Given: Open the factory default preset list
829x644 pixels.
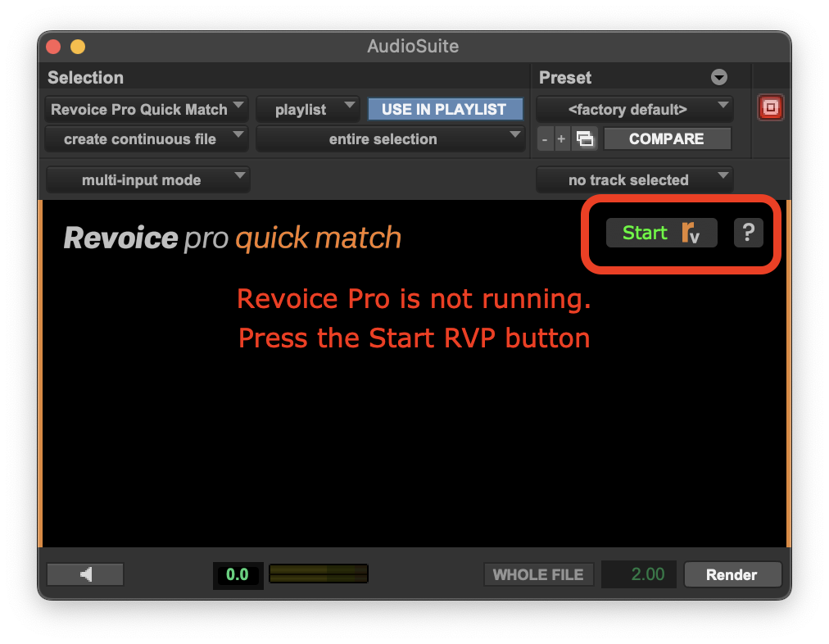Looking at the screenshot, I should tap(634, 109).
